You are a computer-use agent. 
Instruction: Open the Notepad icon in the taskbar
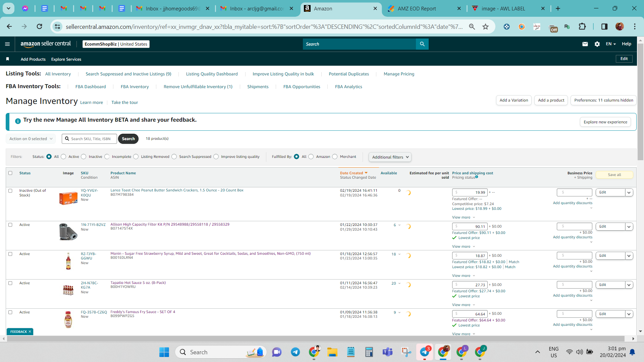(x=351, y=352)
